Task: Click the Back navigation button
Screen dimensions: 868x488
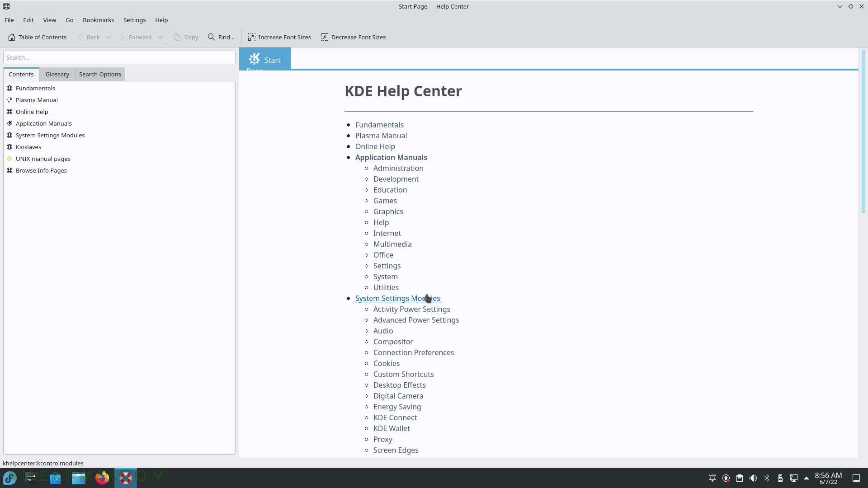Action: (89, 37)
